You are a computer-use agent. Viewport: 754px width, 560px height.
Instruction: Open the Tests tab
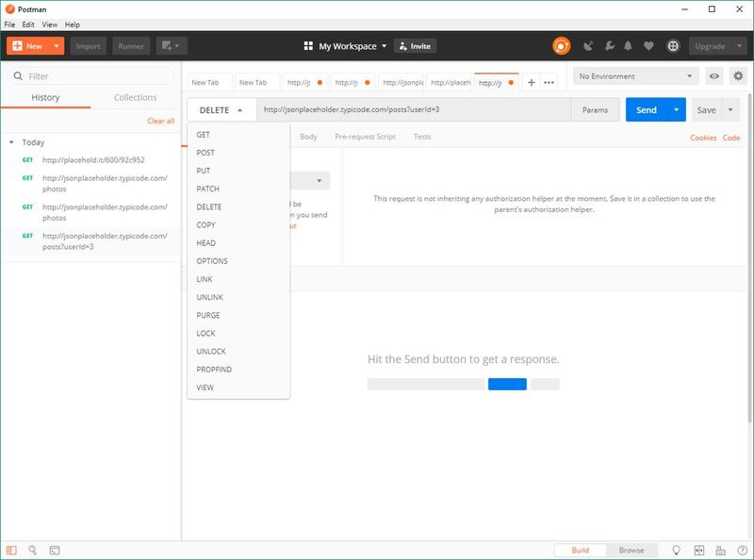point(422,137)
